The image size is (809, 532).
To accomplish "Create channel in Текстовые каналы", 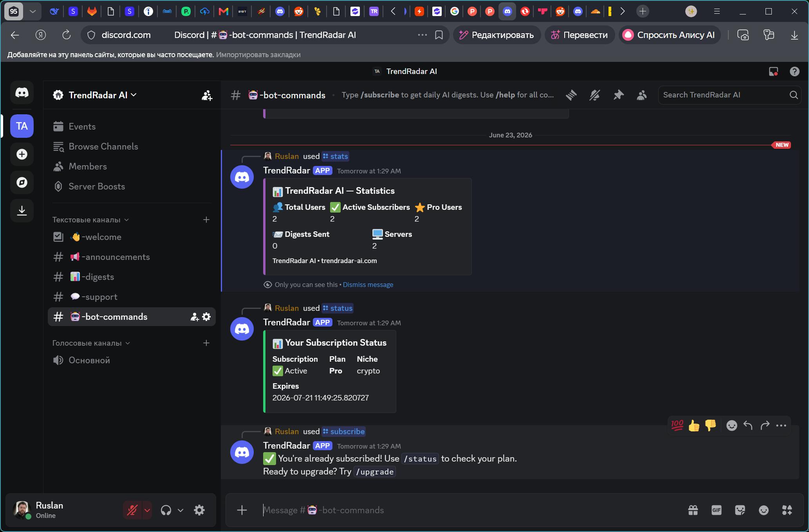I will point(206,220).
